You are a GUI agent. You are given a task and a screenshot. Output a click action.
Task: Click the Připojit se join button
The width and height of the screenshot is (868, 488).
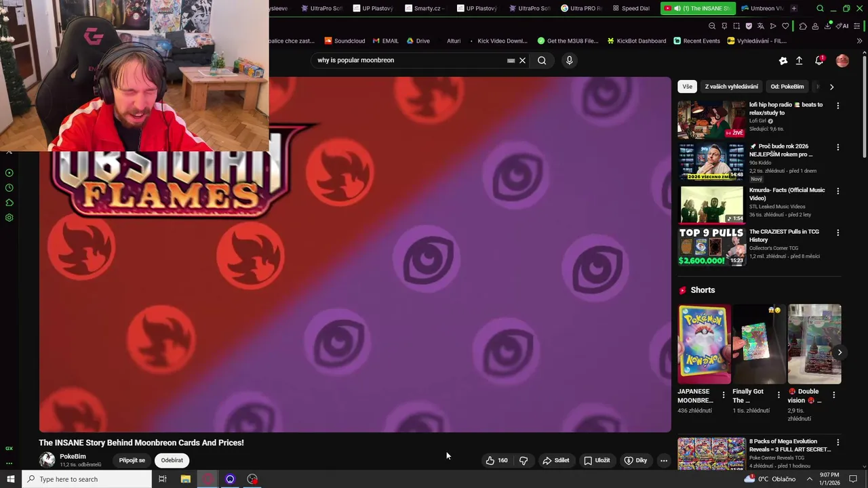click(x=132, y=460)
